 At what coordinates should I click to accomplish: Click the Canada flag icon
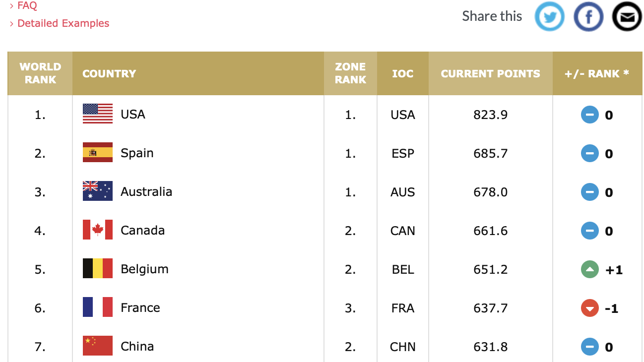[x=98, y=230]
